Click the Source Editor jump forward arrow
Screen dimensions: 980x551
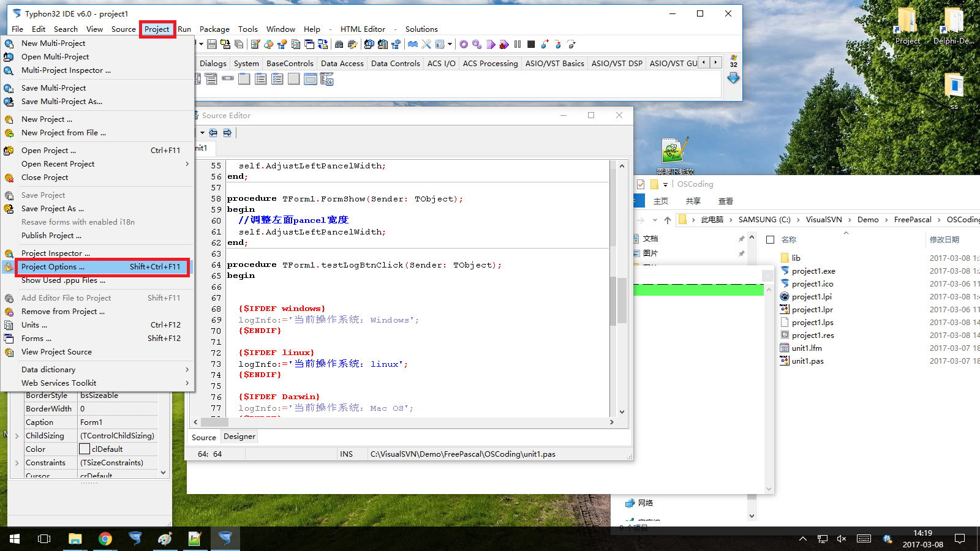(227, 133)
